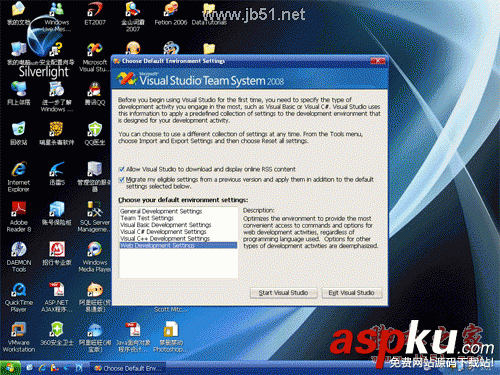Toggle the Migrate my eligible settings checkbox
The image size is (500, 375).
coord(122,180)
